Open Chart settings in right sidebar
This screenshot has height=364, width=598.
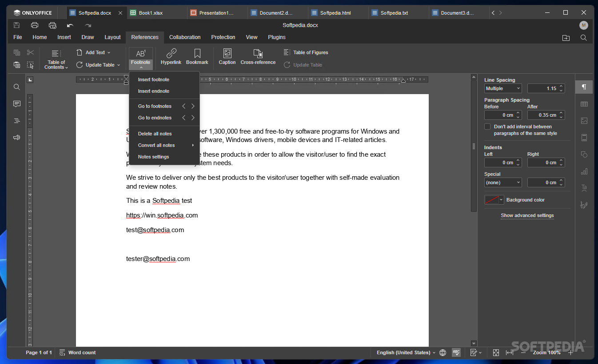584,171
